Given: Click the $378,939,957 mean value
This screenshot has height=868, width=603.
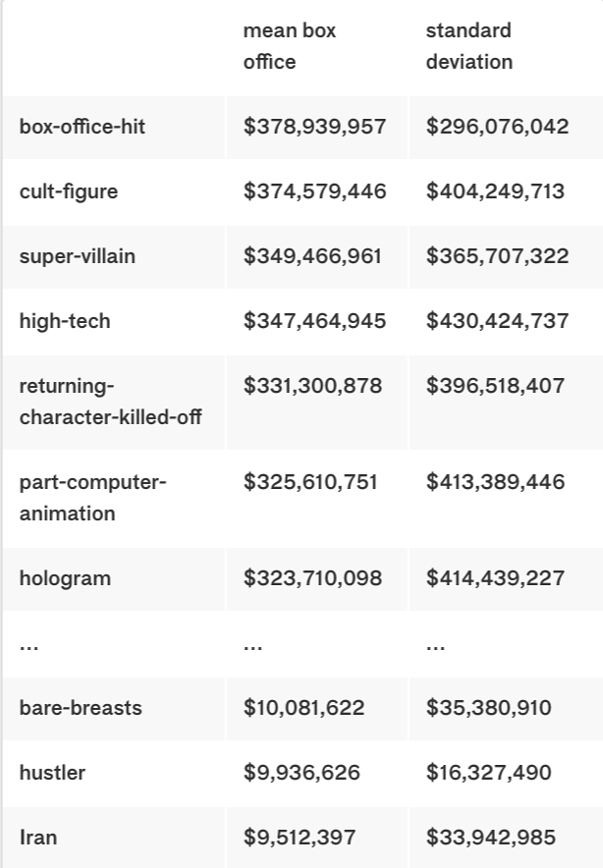Looking at the screenshot, I should tap(314, 127).
